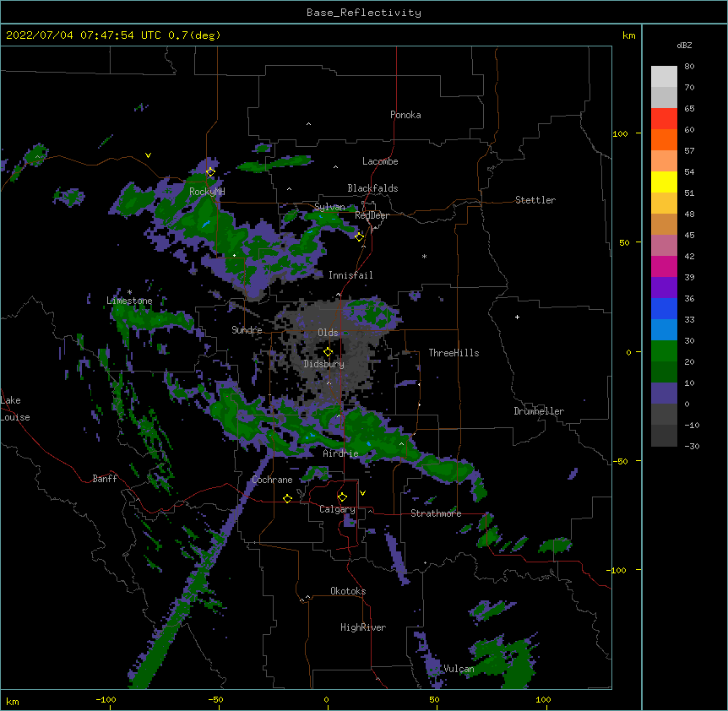Click the yellow diamond marker below RedDeer

pos(360,237)
